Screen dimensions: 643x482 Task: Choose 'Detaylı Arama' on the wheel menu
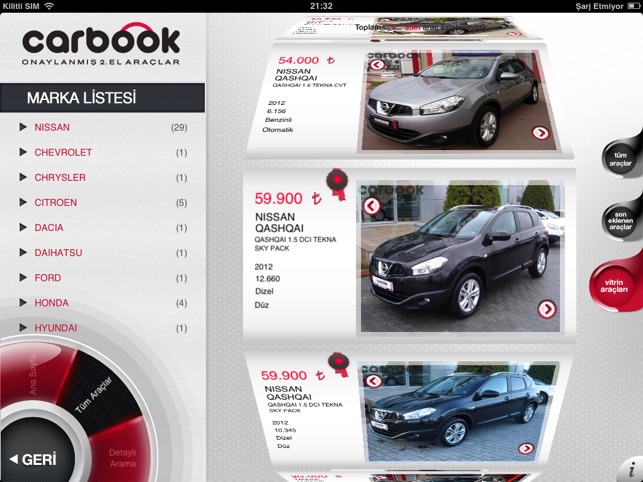click(123, 458)
